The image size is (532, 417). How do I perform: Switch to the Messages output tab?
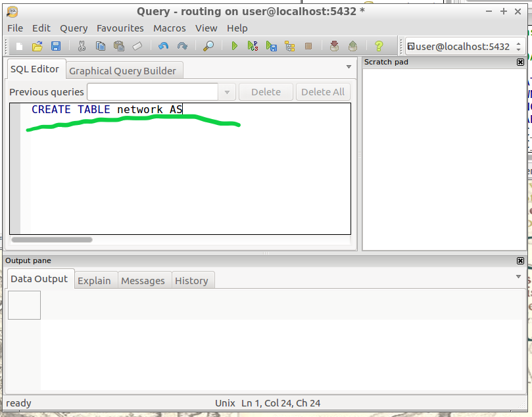coord(143,281)
